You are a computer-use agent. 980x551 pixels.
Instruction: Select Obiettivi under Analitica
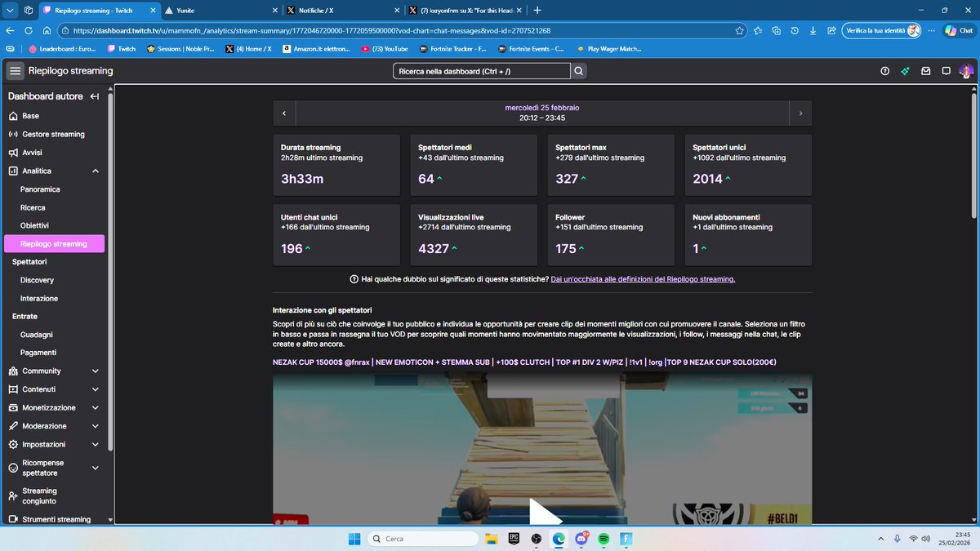click(54, 225)
